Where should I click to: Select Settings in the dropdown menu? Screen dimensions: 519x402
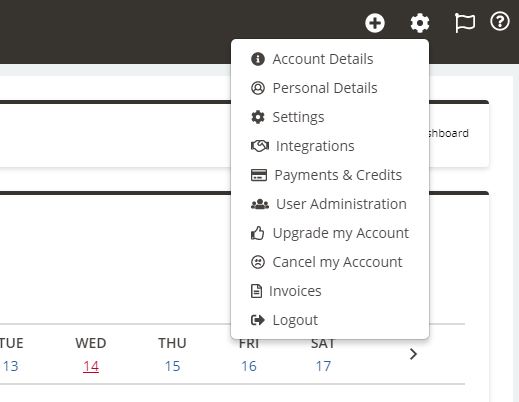point(298,117)
